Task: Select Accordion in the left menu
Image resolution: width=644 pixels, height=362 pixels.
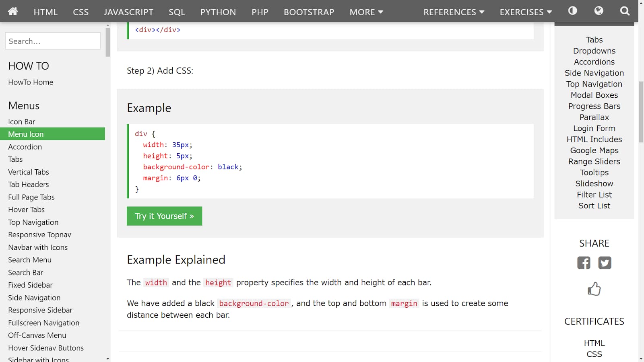Action: point(25,147)
